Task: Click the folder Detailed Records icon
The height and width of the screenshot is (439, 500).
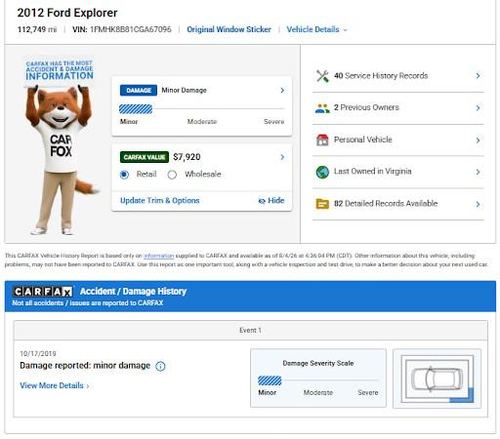Action: click(x=322, y=204)
